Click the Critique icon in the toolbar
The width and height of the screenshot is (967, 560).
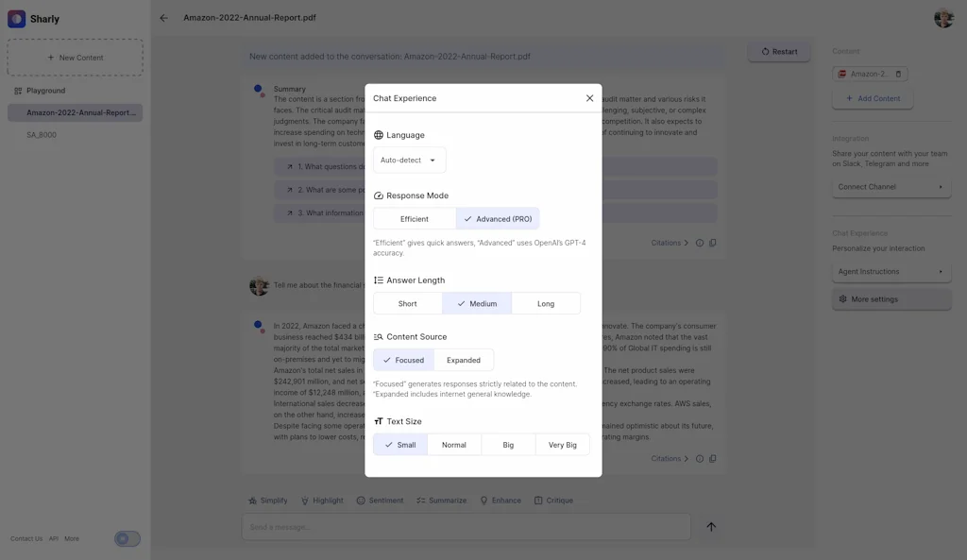point(537,501)
